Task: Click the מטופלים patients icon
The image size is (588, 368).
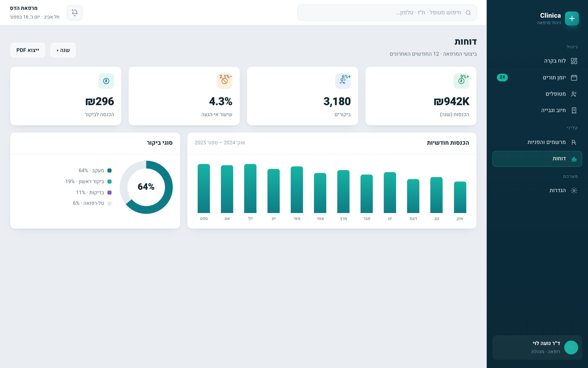Action: 574,94
